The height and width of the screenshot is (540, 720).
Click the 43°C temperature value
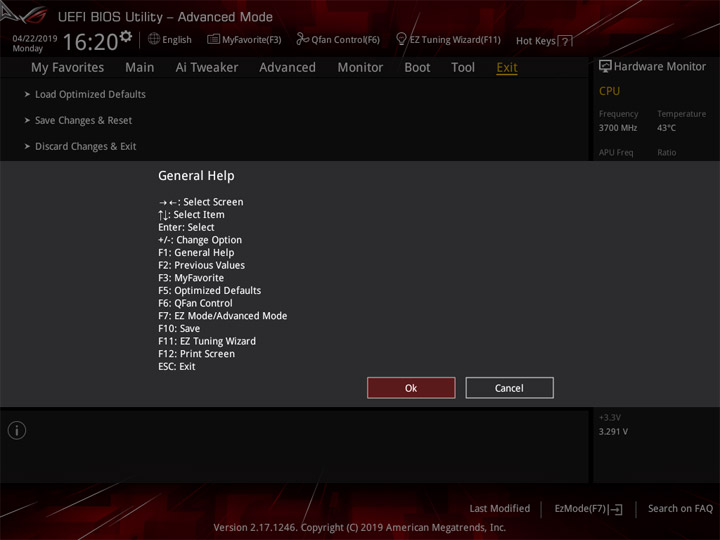tap(666, 128)
